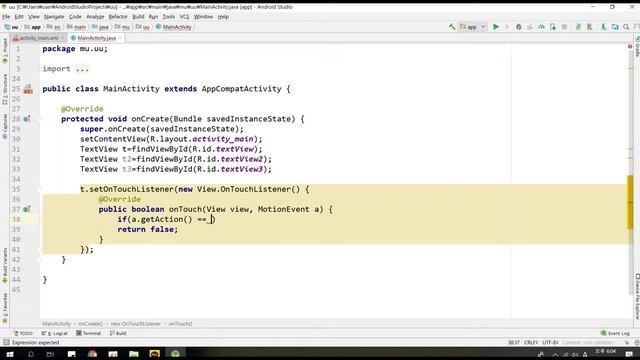The width and height of the screenshot is (640, 360).
Task: Click the app breadcrumb in navigation bar
Action: [x=33, y=27]
